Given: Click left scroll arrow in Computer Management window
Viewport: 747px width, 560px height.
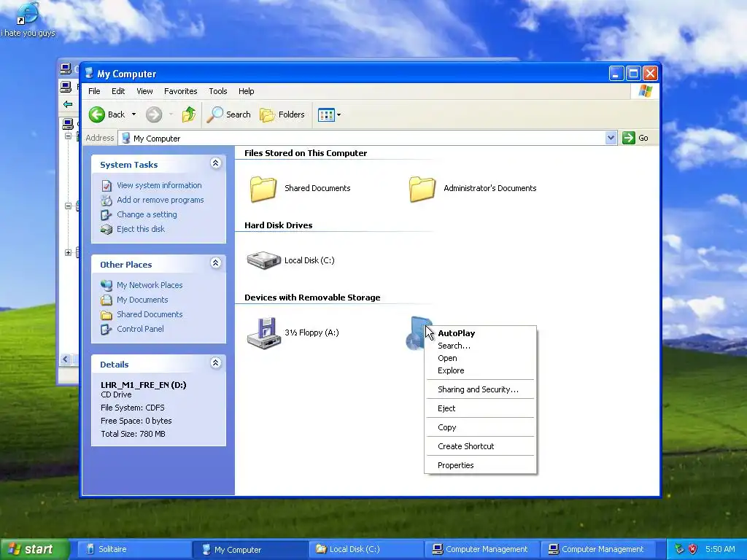Looking at the screenshot, I should tap(66, 359).
